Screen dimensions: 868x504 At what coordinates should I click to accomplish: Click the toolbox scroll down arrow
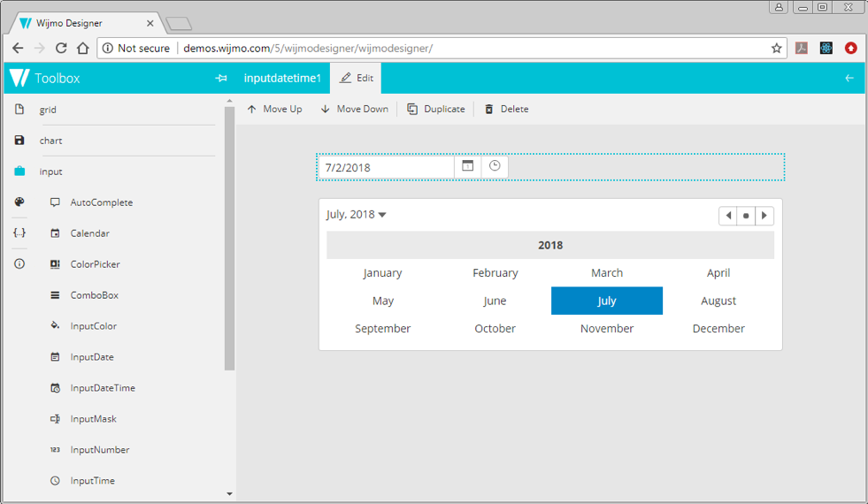click(x=230, y=494)
